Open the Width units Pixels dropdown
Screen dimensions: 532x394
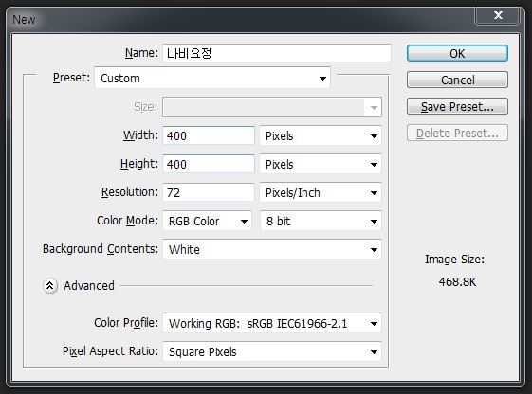pos(321,135)
